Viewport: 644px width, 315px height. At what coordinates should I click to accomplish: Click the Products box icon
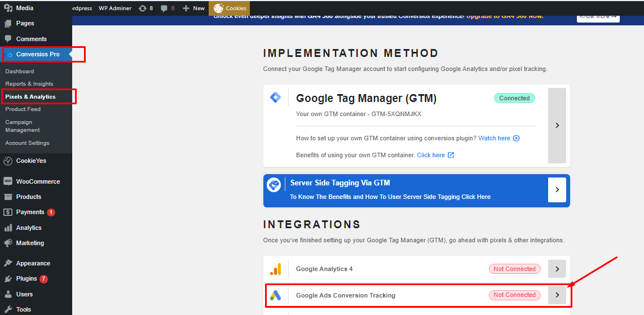(8, 197)
